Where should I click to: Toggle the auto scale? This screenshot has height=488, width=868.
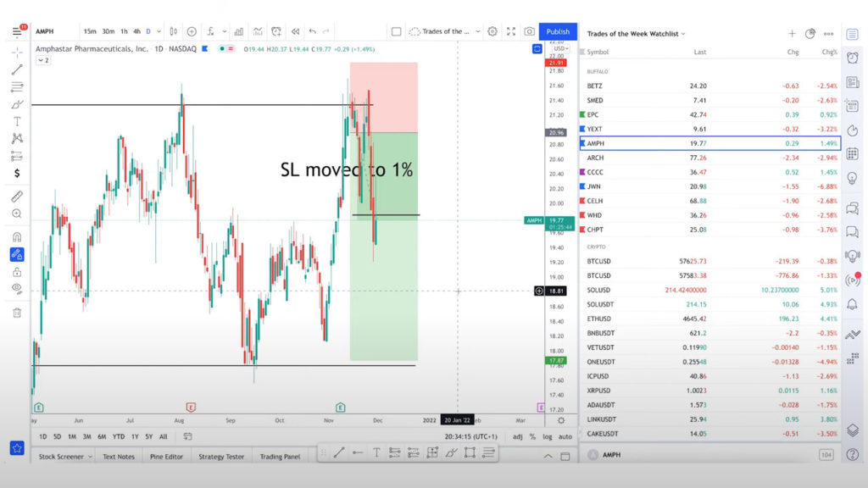(x=565, y=436)
